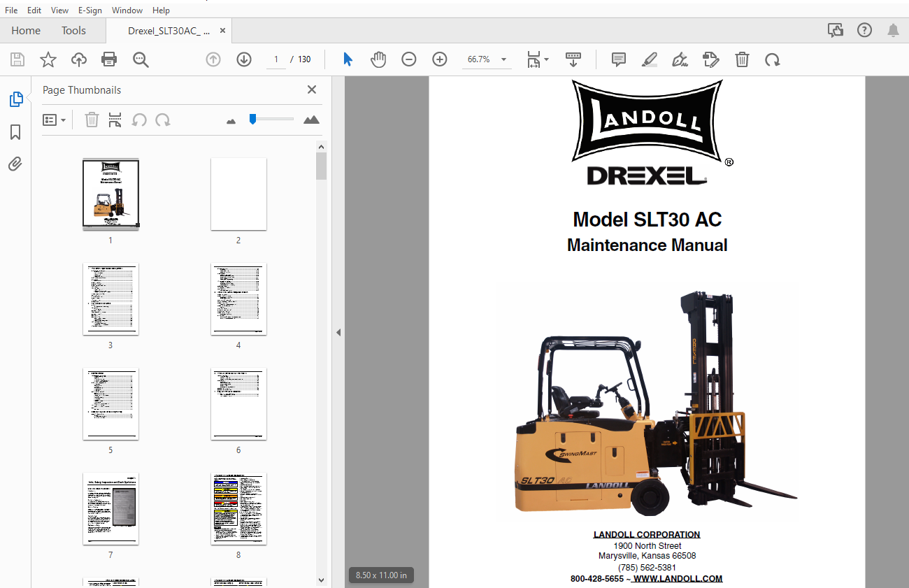Print the document using the printer icon

(109, 59)
